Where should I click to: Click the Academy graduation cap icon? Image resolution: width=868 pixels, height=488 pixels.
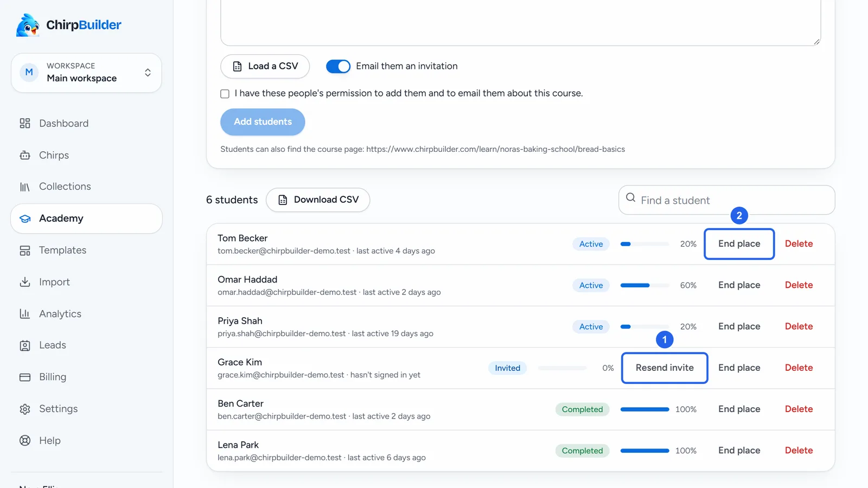tap(25, 219)
